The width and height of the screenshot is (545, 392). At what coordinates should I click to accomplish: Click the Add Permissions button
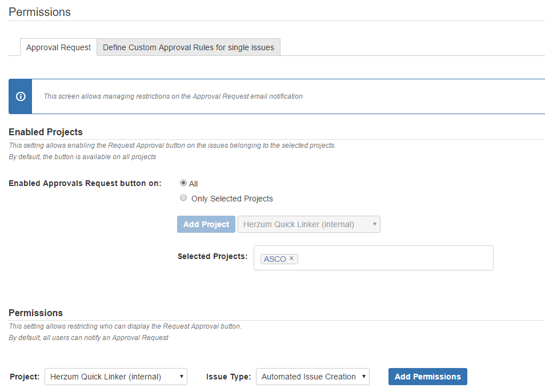pyautogui.click(x=427, y=377)
